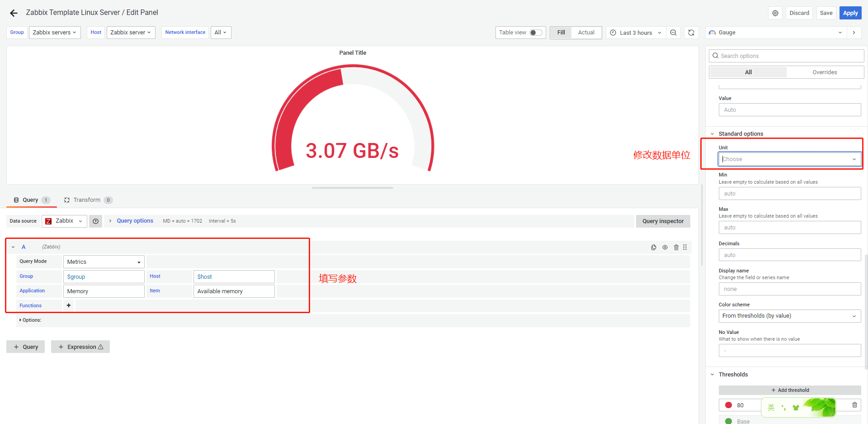Click Host $host field
Image resolution: width=868 pixels, height=424 pixels.
click(234, 276)
